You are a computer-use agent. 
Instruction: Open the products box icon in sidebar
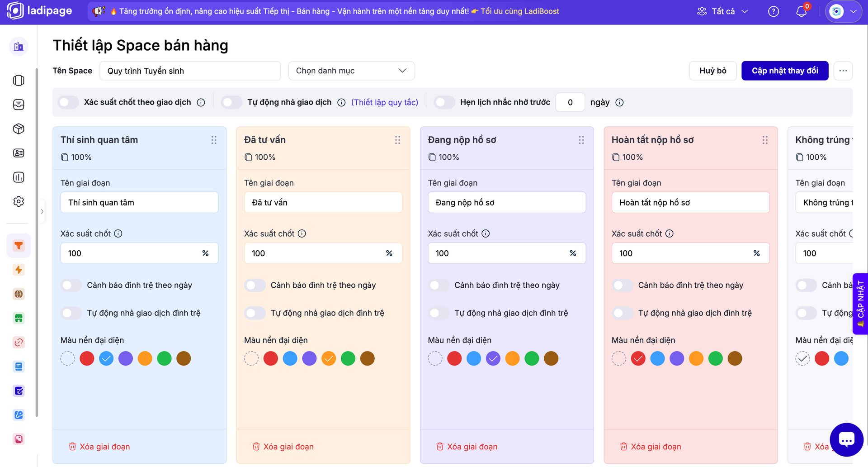(x=19, y=129)
